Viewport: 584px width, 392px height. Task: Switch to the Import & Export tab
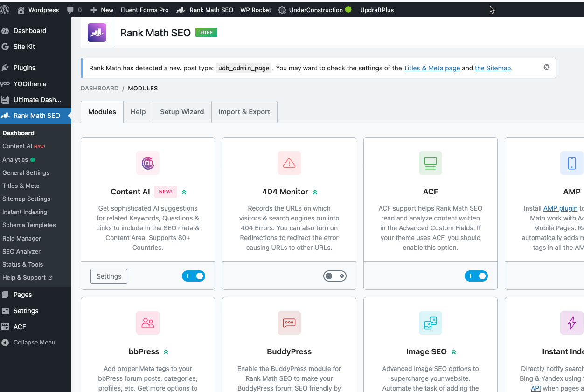pyautogui.click(x=244, y=112)
